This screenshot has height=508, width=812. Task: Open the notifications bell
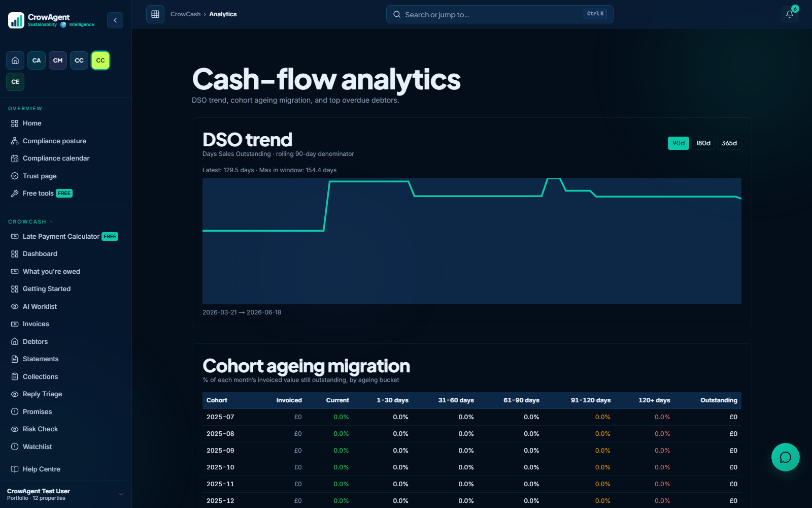(790, 14)
